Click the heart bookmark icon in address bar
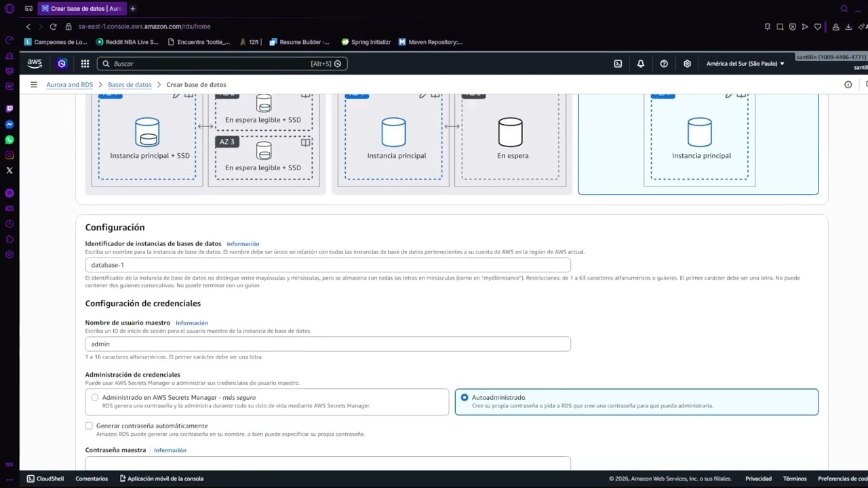 (x=818, y=26)
